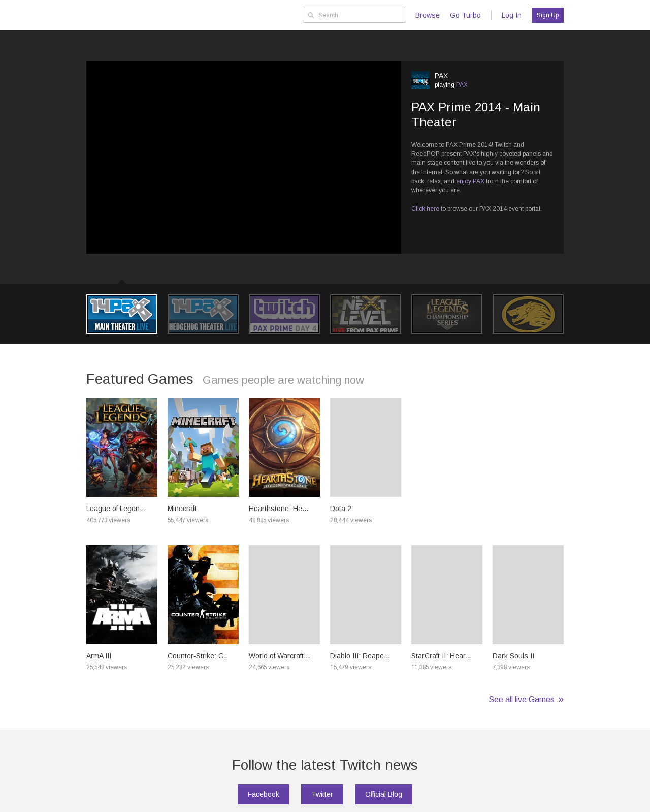650x812 pixels.
Task: Open the World of Warcraft placeholder cover
Action: [284, 594]
